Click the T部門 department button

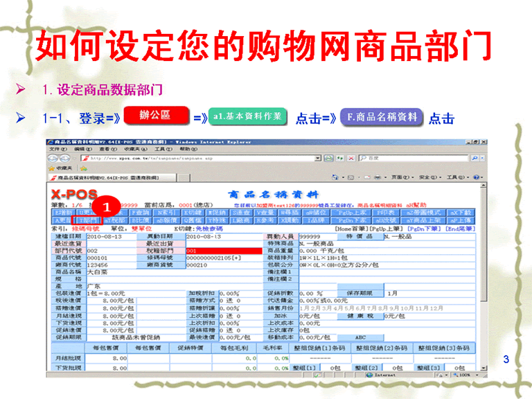[x=87, y=220]
